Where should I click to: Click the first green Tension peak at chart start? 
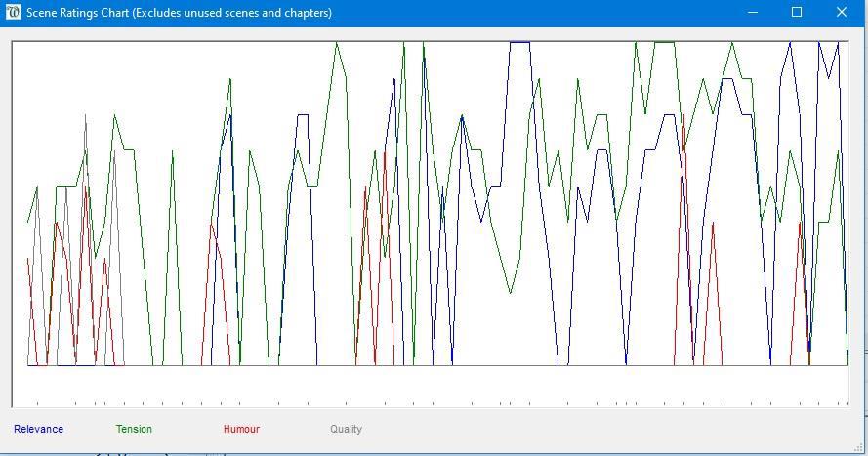click(x=37, y=187)
